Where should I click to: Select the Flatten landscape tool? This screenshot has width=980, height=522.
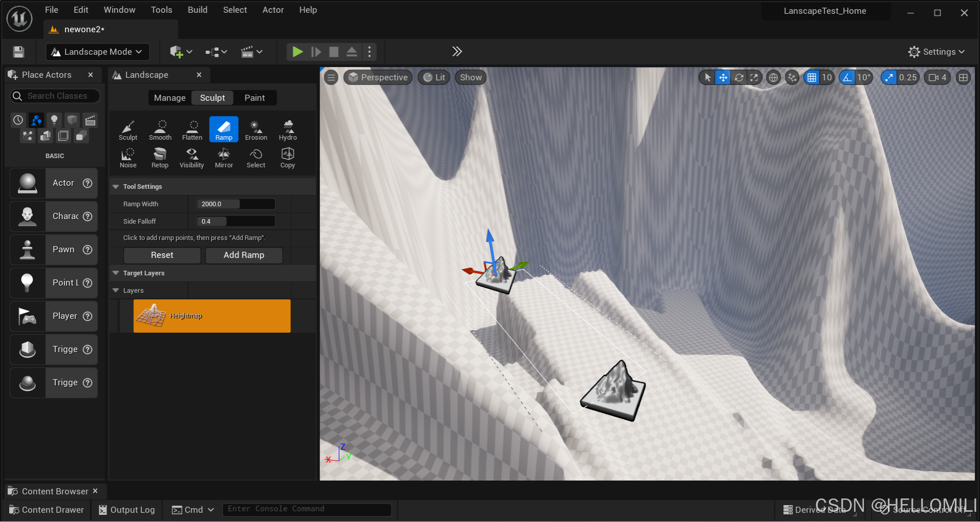[x=192, y=130]
